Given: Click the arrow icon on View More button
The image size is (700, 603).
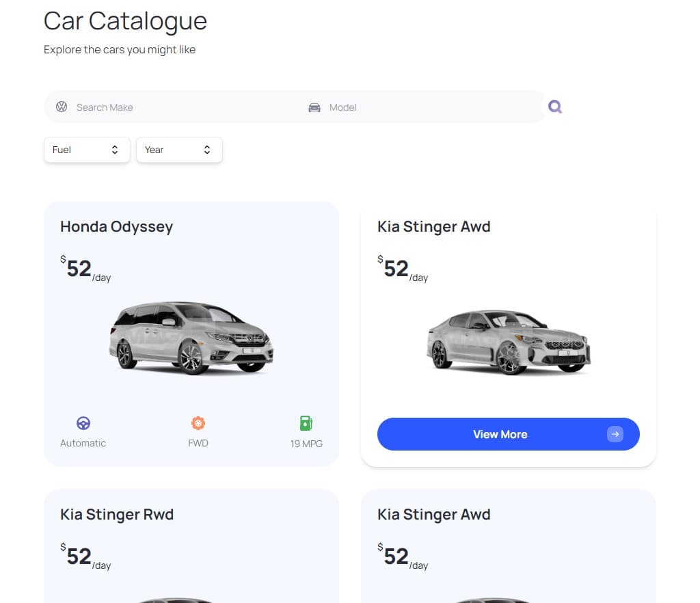Looking at the screenshot, I should 615,434.
